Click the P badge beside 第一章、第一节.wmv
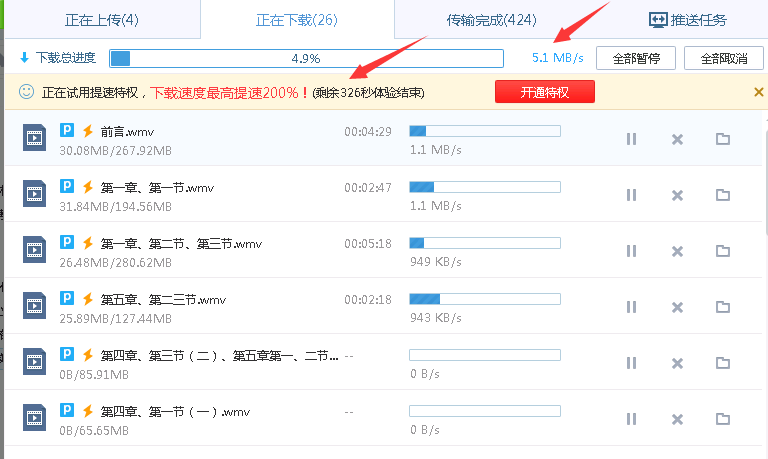 tap(67, 186)
